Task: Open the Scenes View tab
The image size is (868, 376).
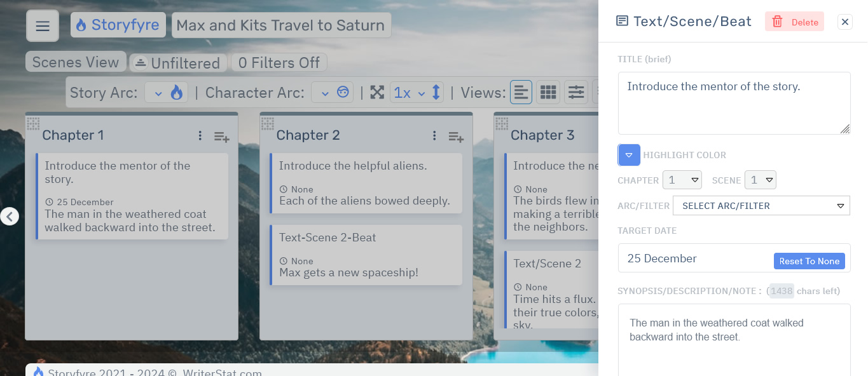Action: [76, 62]
